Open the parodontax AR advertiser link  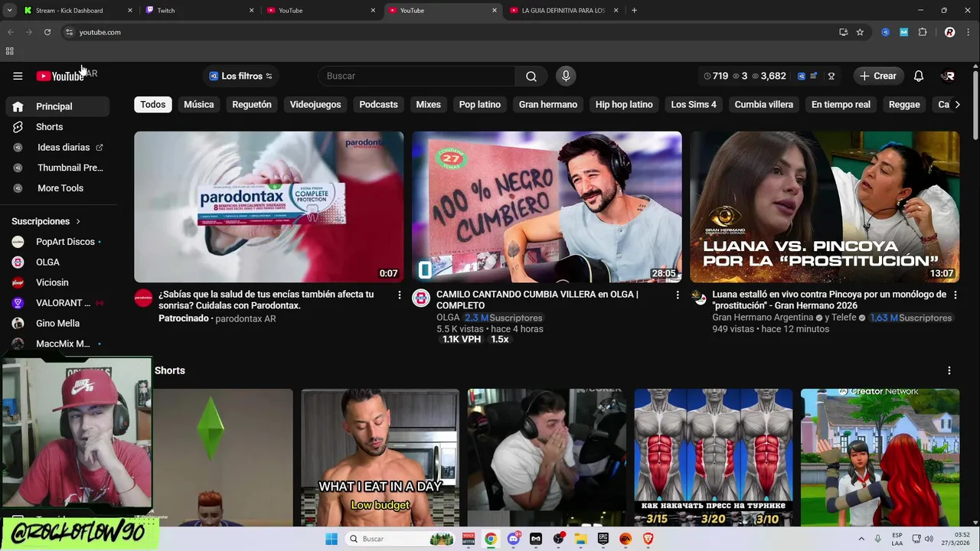246,318
